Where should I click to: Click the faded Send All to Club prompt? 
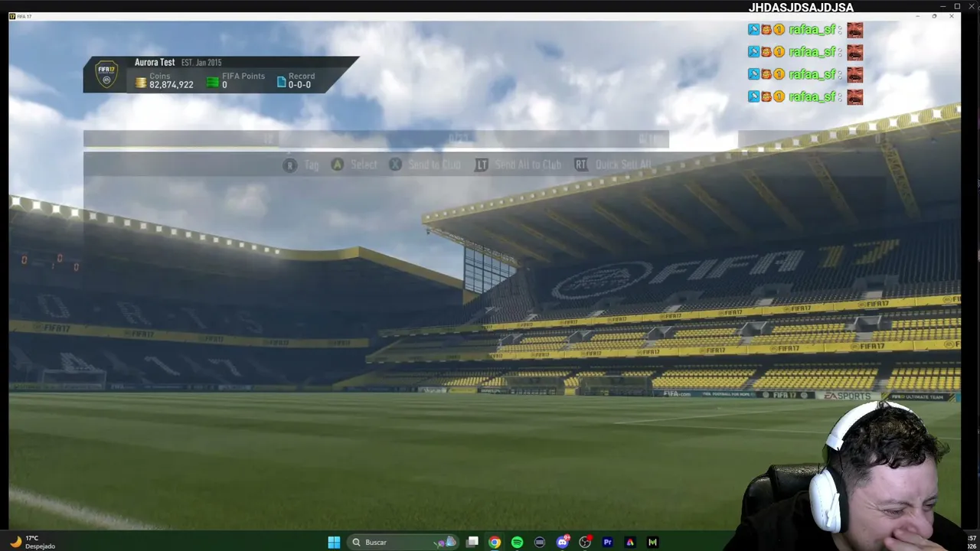tap(518, 165)
